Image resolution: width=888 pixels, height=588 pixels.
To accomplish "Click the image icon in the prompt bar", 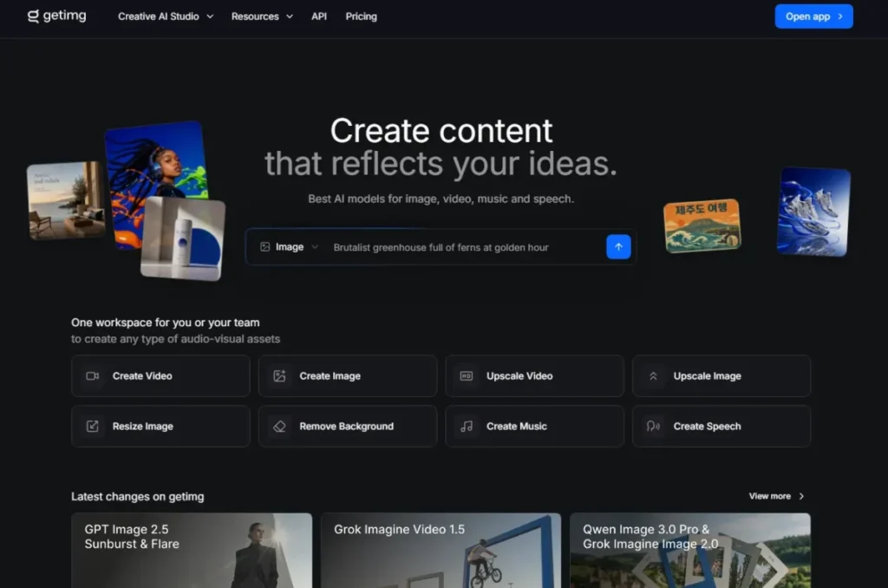I will coord(264,247).
